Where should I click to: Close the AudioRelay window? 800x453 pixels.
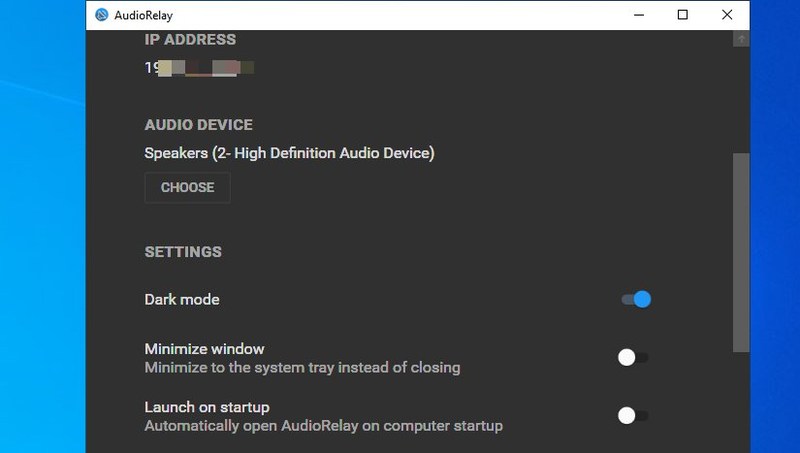click(x=727, y=15)
